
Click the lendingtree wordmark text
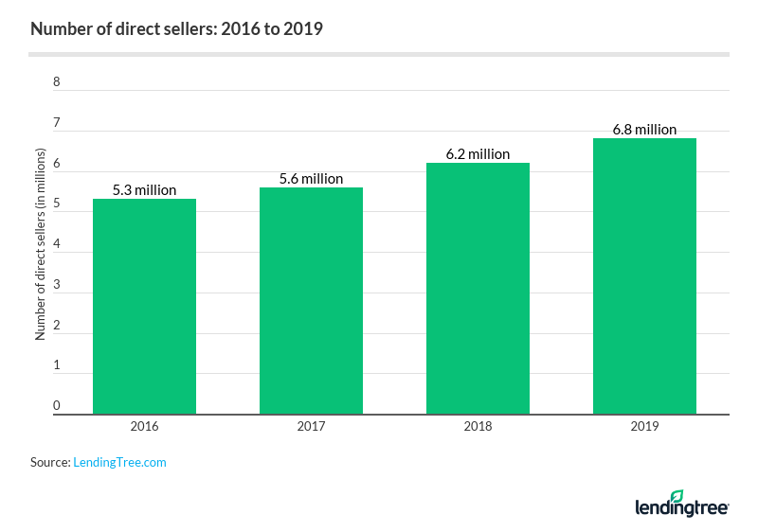(681, 509)
